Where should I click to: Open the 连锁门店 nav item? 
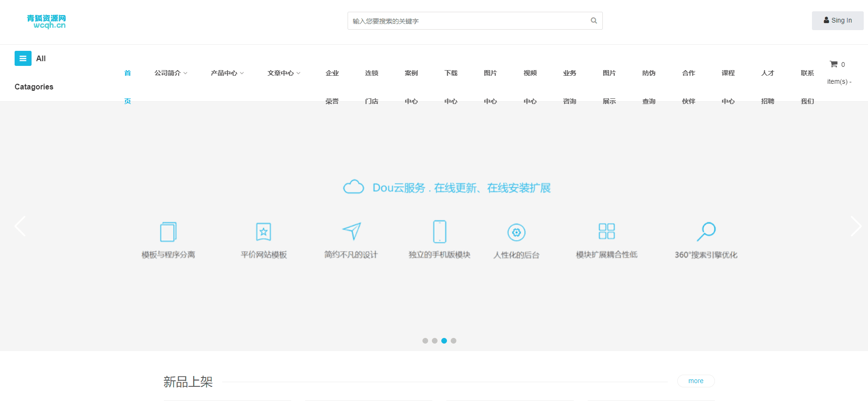click(372, 87)
